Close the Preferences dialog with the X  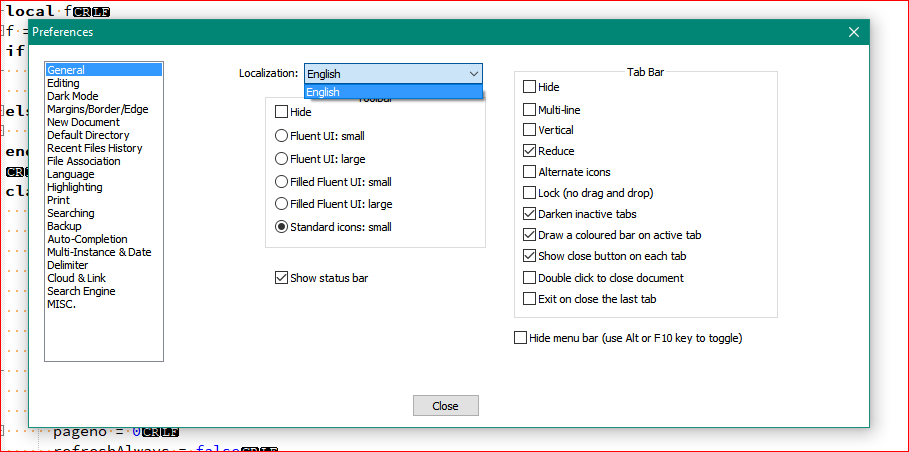tap(853, 32)
